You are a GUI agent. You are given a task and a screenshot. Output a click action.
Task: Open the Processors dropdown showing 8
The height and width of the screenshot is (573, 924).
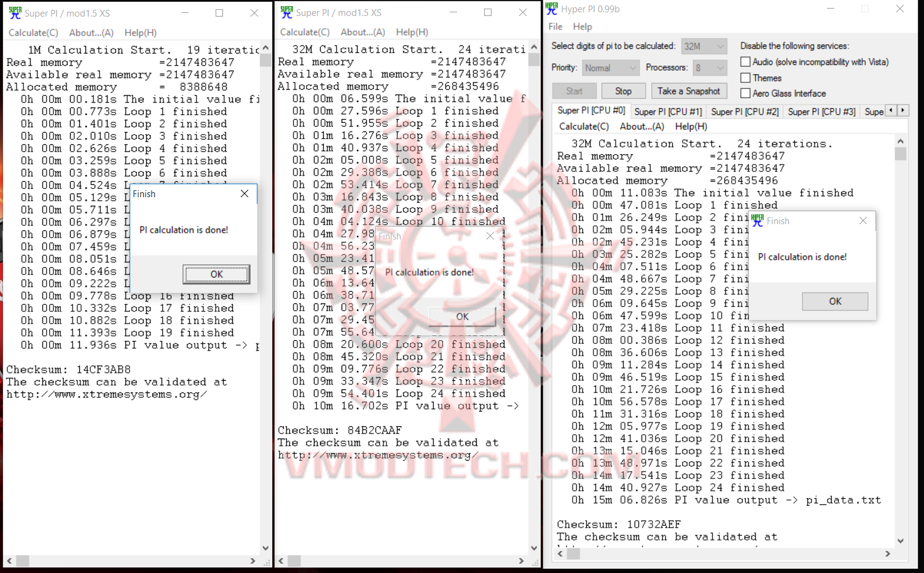point(710,68)
